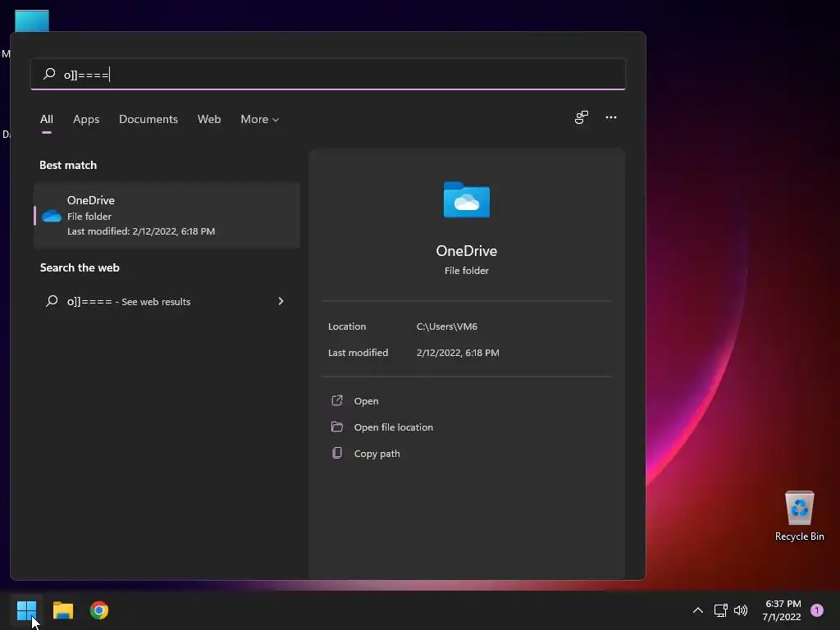840x630 pixels.
Task: Click Open file location action
Action: pos(394,427)
